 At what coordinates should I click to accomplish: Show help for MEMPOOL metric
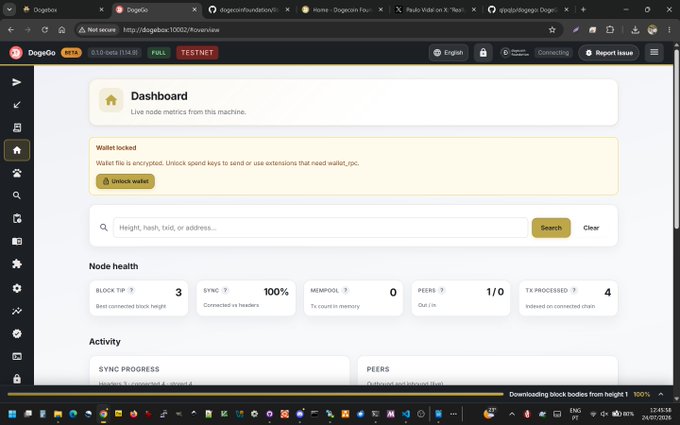click(x=345, y=291)
